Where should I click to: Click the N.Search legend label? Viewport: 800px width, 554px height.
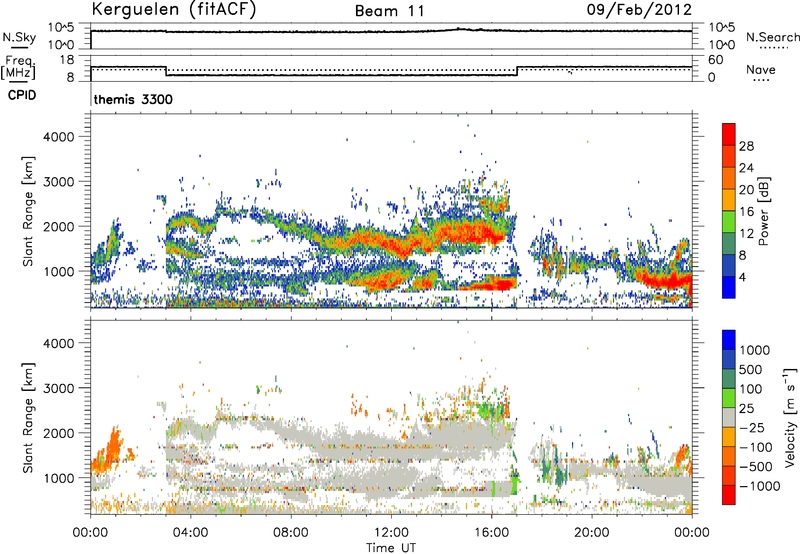(772, 37)
